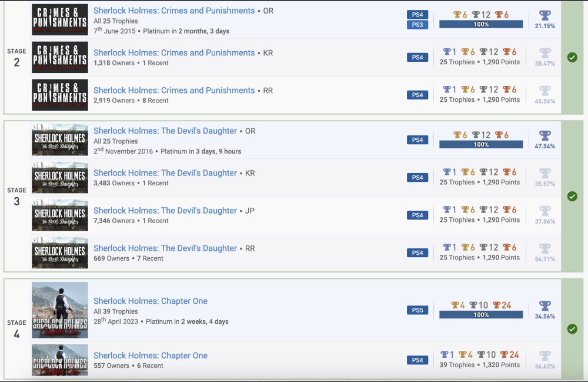Image resolution: width=588 pixels, height=382 pixels.
Task: Toggle Stage 2 green completion checkmark
Action: 572,58
